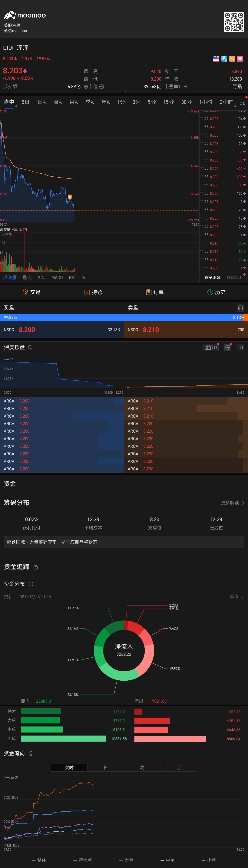248x868 pixels.
Task: Select the 5分 timeframe
Action: click(x=152, y=102)
